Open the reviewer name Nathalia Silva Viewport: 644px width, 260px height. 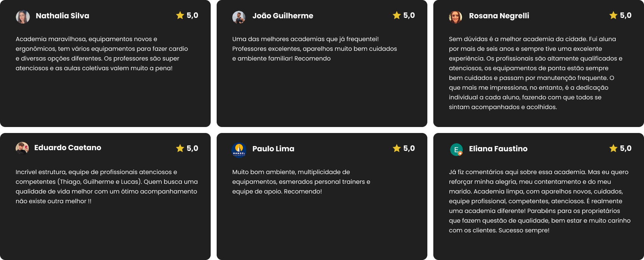pyautogui.click(x=62, y=16)
